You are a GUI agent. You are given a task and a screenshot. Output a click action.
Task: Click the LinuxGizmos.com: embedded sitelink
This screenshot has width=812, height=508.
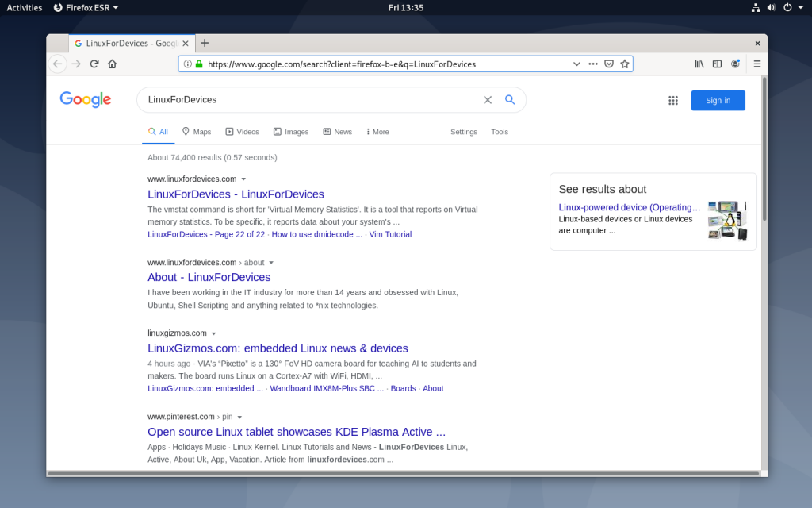205,388
